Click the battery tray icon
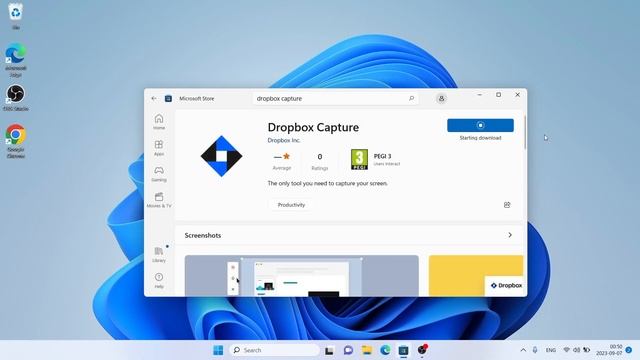The image size is (640, 360). (x=587, y=350)
